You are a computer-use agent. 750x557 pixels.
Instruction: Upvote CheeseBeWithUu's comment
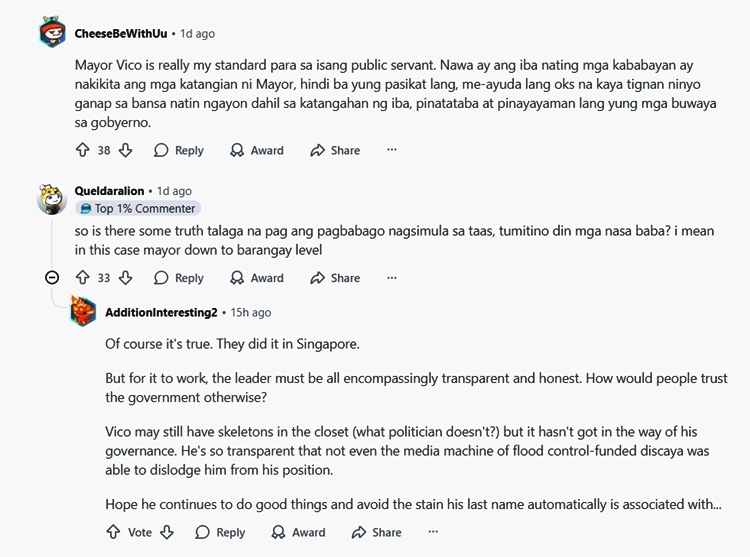83,150
